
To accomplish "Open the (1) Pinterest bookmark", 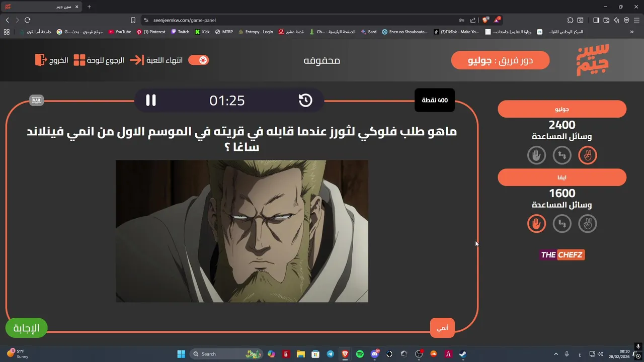I will point(151,32).
